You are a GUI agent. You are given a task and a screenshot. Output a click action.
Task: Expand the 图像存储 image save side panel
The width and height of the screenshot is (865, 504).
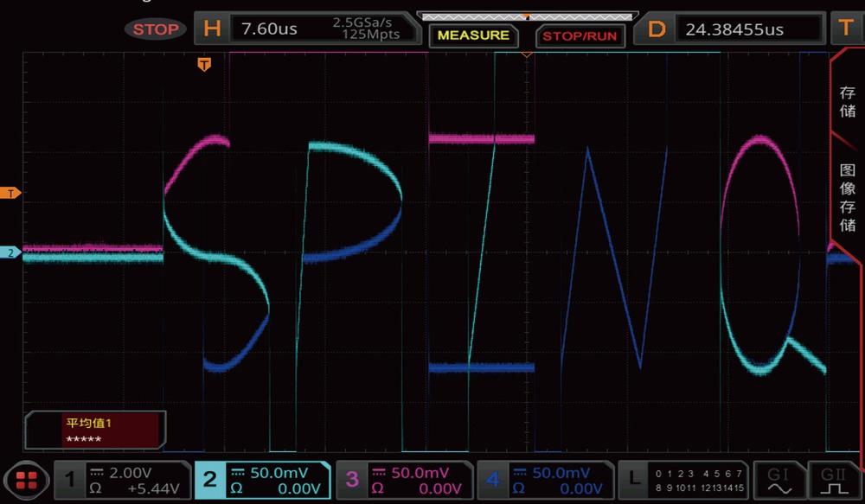[x=848, y=197]
